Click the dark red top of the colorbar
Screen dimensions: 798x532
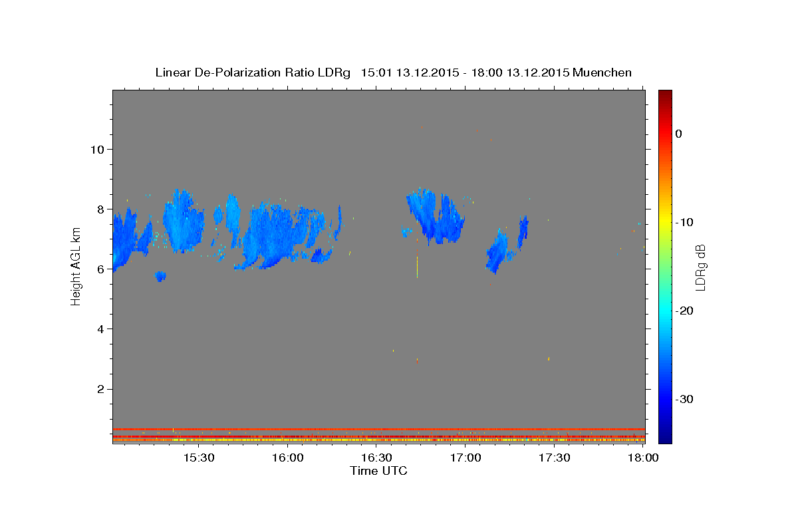(x=665, y=96)
